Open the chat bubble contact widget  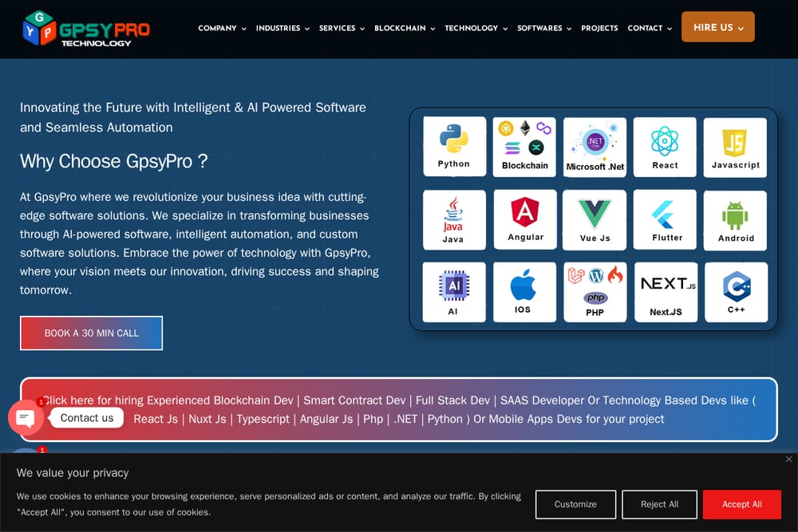pyautogui.click(x=26, y=418)
